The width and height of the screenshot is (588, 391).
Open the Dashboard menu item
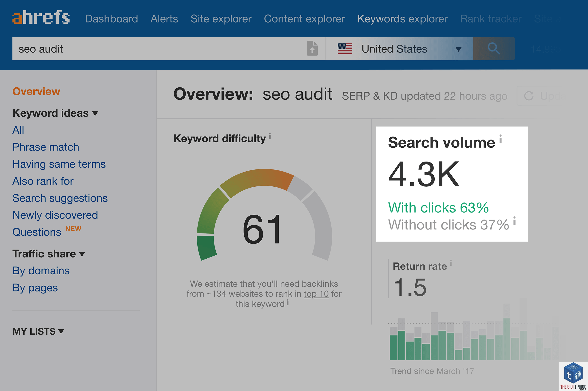[x=111, y=19]
